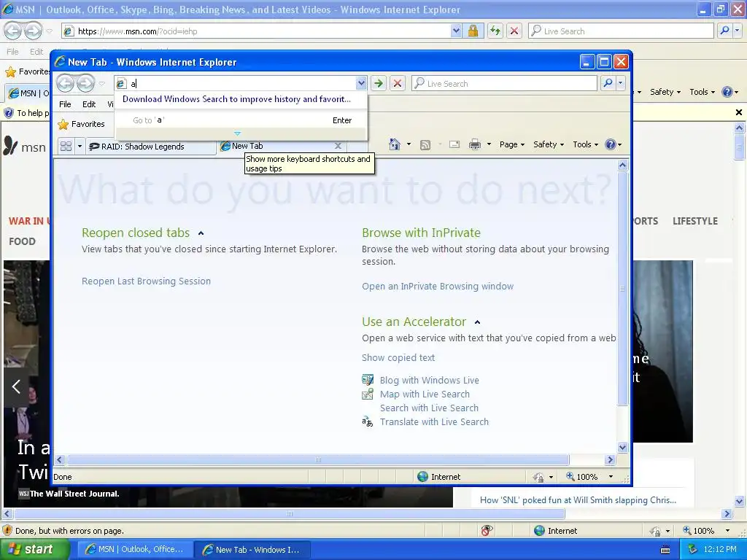Open the Page menu in New Tab toolbar

point(512,144)
